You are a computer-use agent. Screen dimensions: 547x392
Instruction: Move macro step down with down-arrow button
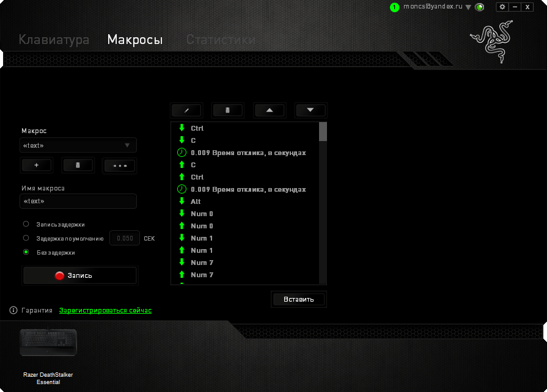point(310,111)
